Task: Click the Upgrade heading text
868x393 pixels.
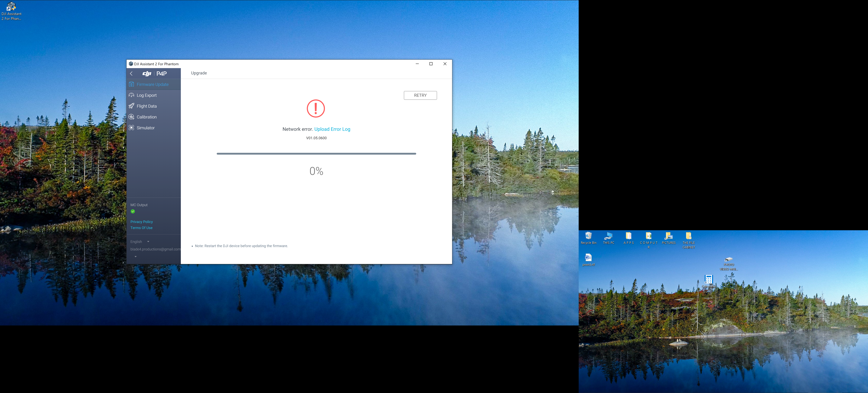Action: [x=199, y=73]
